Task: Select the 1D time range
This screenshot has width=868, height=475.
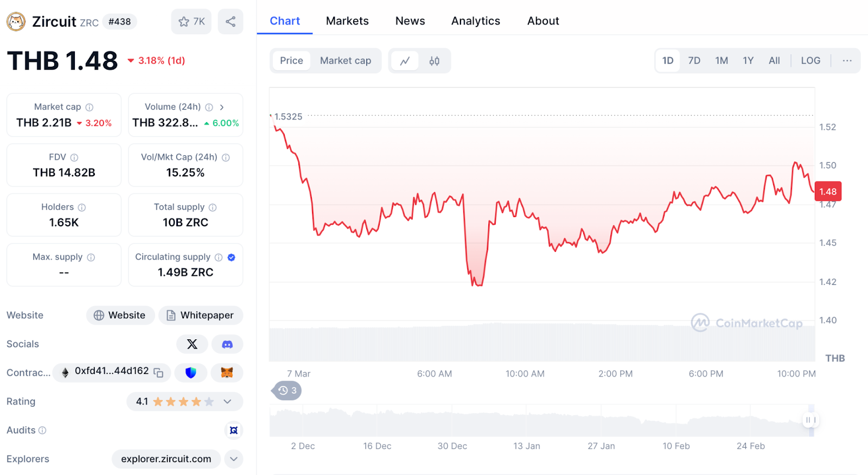Action: click(x=668, y=61)
